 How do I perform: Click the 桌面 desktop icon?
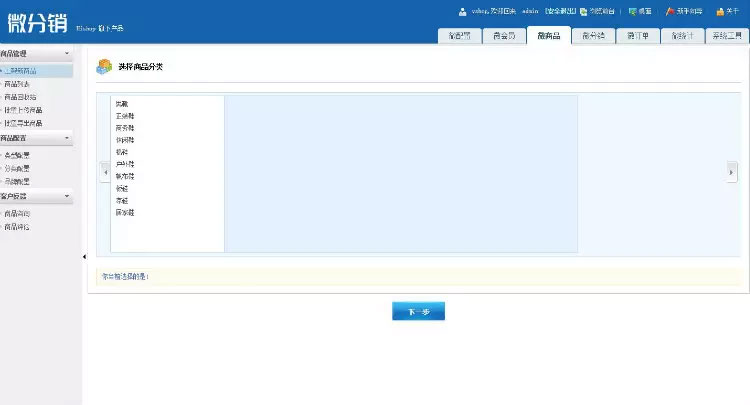tap(632, 11)
